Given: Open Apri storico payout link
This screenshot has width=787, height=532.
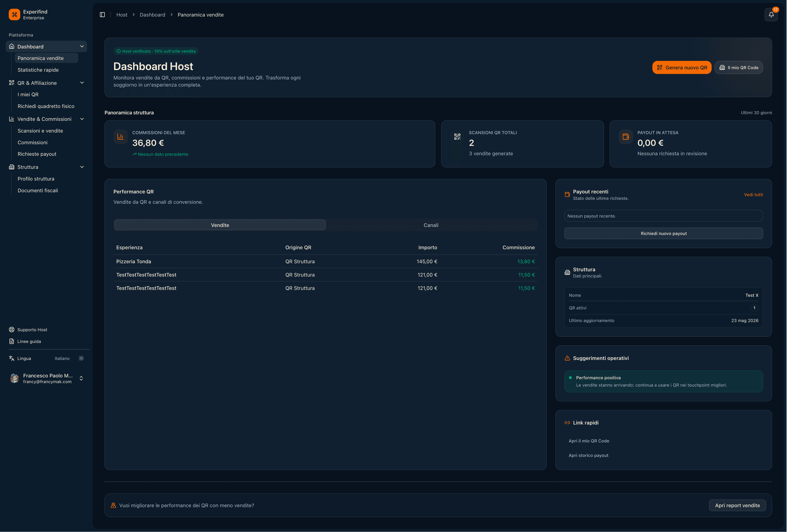Looking at the screenshot, I should coord(589,455).
